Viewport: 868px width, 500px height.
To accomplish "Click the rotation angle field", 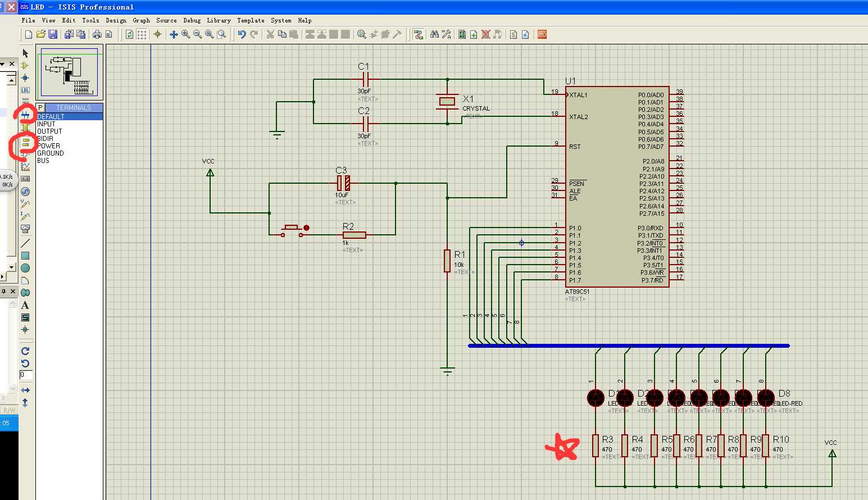I will click(26, 375).
